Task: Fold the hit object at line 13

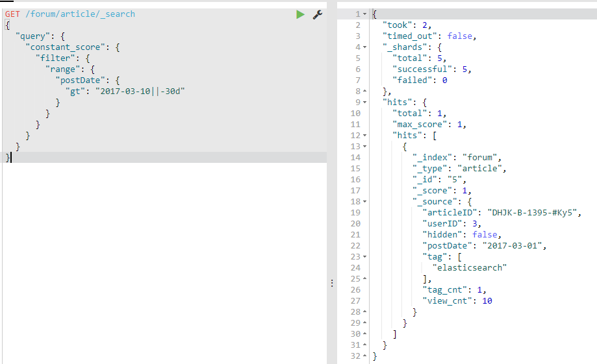Action: 364,147
